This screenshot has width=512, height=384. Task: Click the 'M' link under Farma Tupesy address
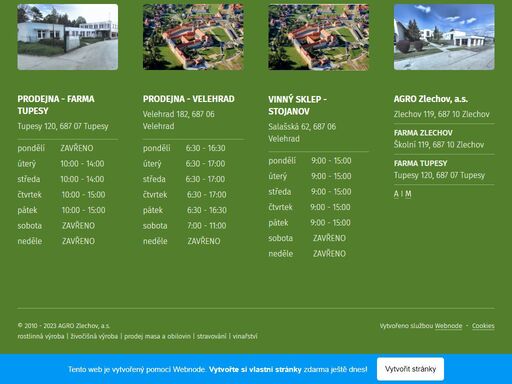[408, 194]
